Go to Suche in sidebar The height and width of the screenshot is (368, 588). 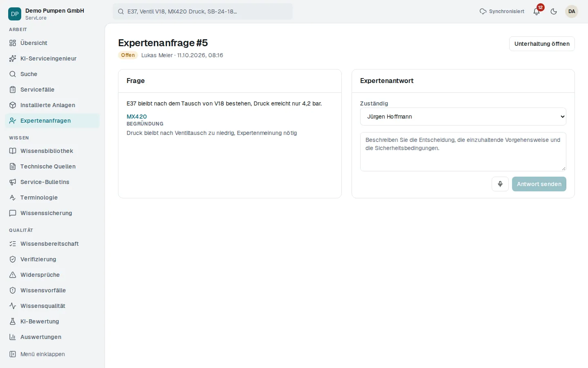52,74
